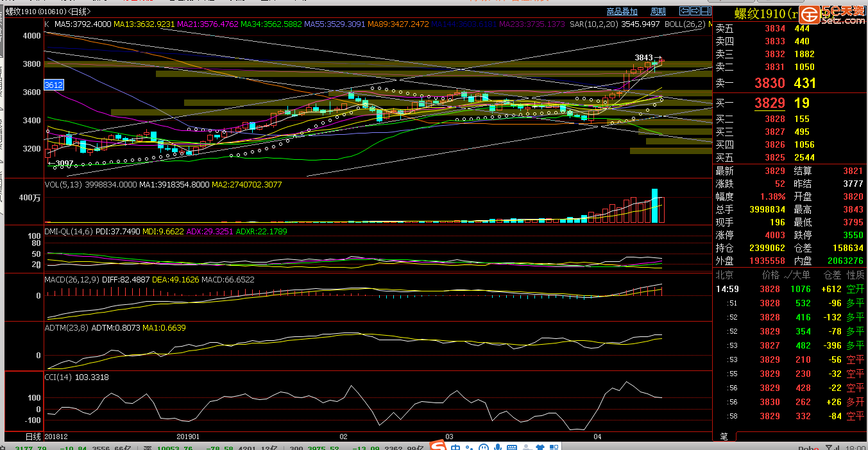This screenshot has height=450, width=868.
Task: Click the MA5:3792.4000 indicator label
Action: click(83, 24)
